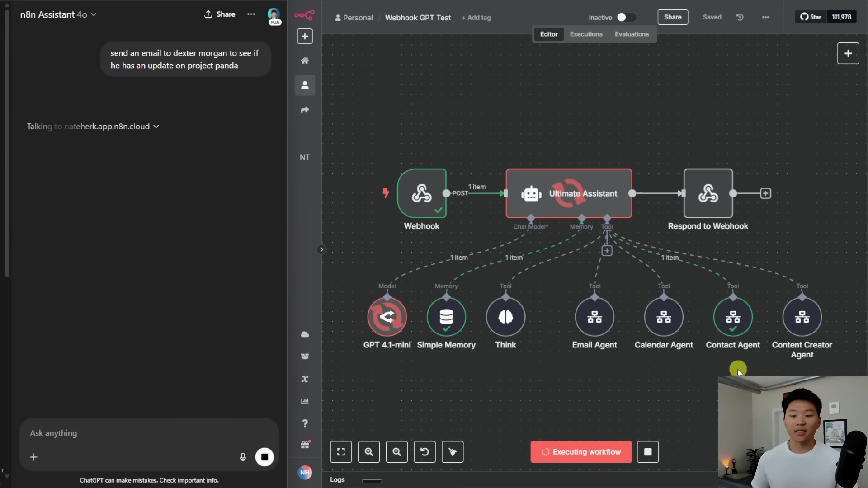Switch to the Executions tab
This screenshot has height=488, width=868.
(x=586, y=34)
